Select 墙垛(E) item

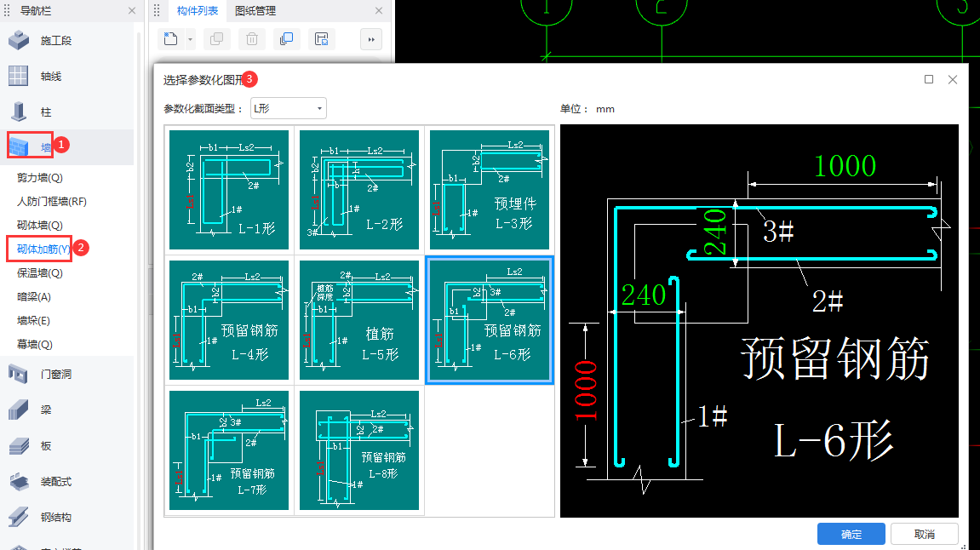coord(34,320)
